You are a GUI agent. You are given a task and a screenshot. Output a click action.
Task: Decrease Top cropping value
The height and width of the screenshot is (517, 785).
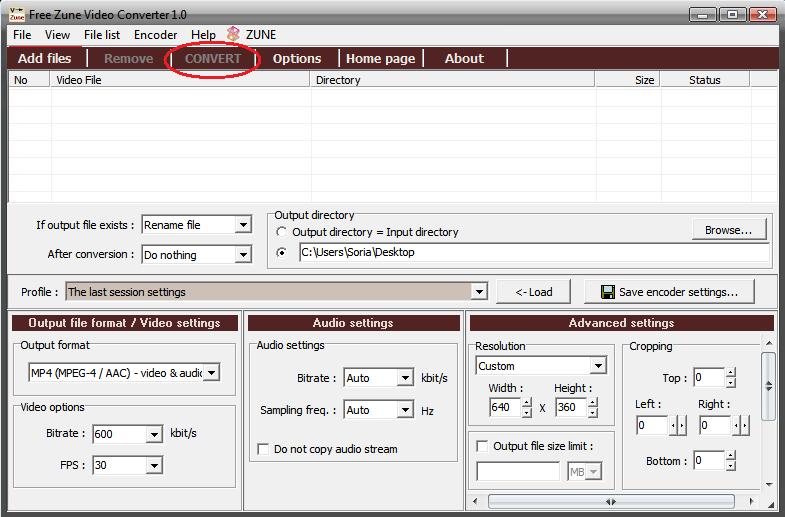(731, 382)
